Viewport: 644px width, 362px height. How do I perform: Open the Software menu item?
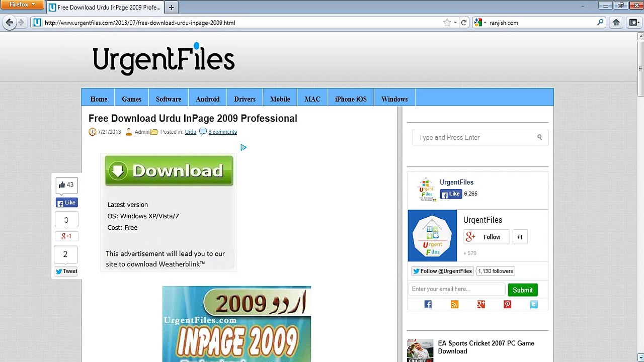pyautogui.click(x=169, y=99)
